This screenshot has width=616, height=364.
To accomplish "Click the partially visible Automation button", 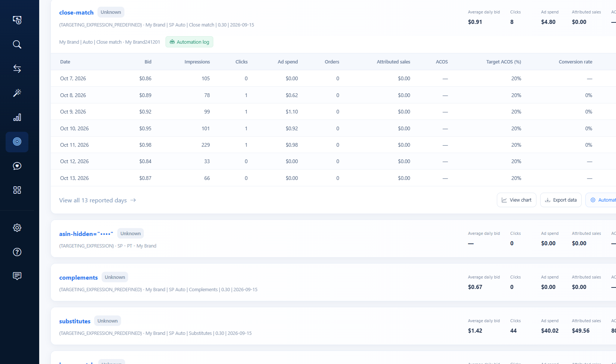I will (601, 200).
